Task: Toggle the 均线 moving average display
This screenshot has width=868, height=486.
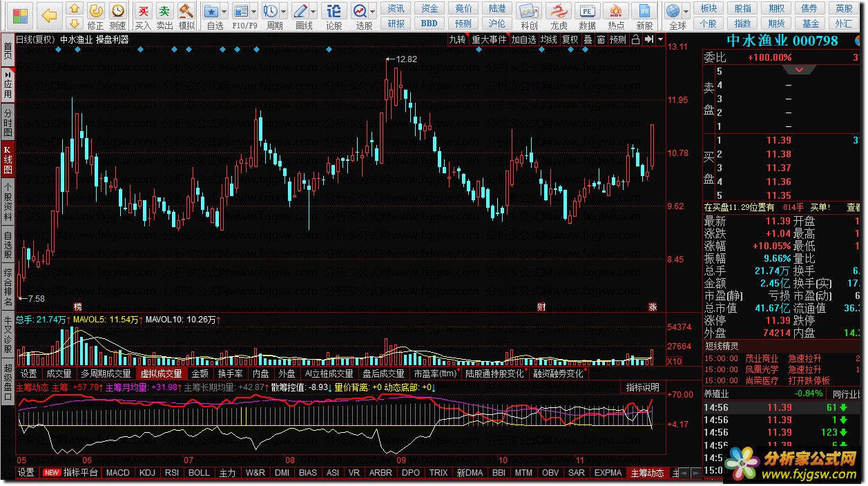Action: coord(549,39)
